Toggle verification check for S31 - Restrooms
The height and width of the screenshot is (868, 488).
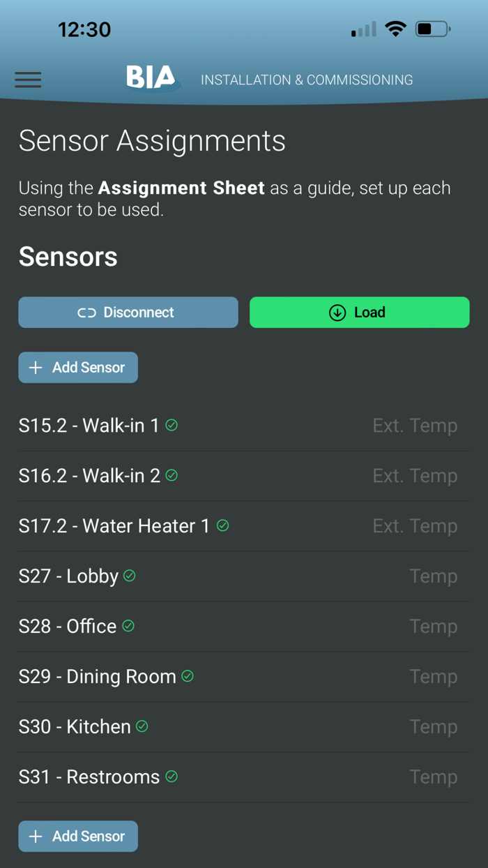tap(172, 776)
